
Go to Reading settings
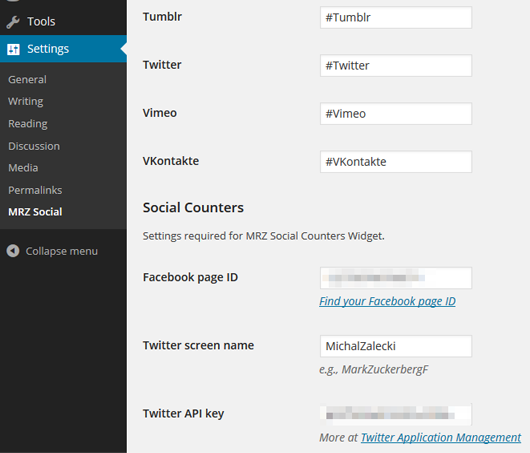tap(28, 124)
